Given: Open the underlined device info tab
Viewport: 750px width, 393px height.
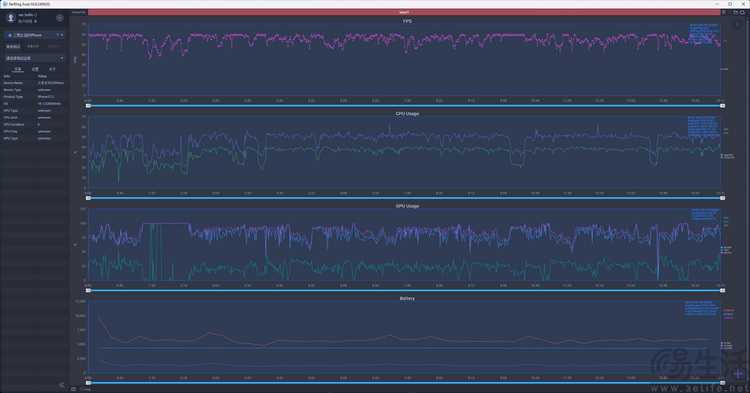Looking at the screenshot, I should (18, 69).
